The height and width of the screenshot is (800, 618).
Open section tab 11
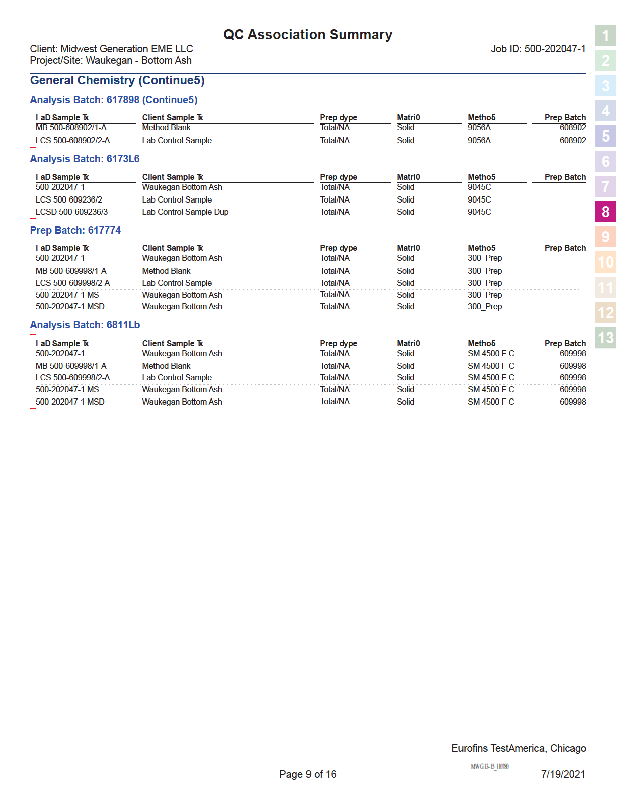(x=605, y=288)
